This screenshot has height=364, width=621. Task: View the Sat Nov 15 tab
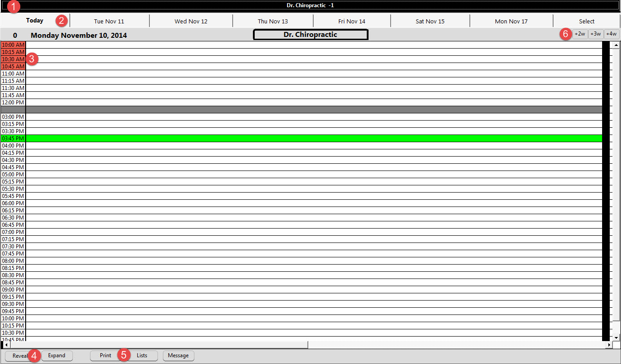coord(430,21)
